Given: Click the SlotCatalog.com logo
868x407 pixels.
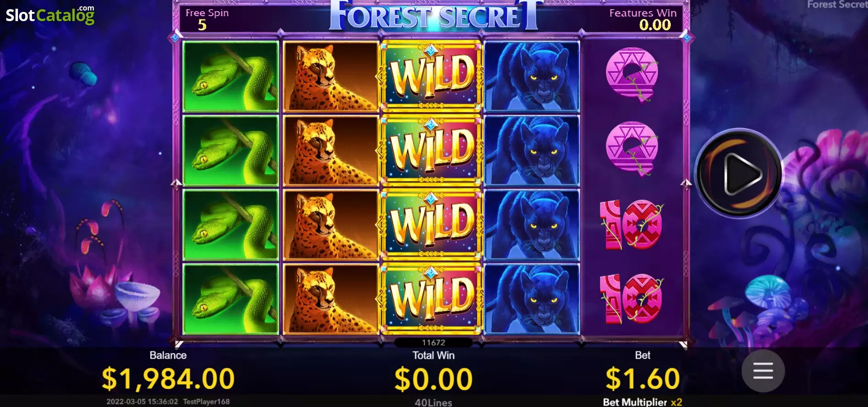Looking at the screenshot, I should (x=50, y=15).
